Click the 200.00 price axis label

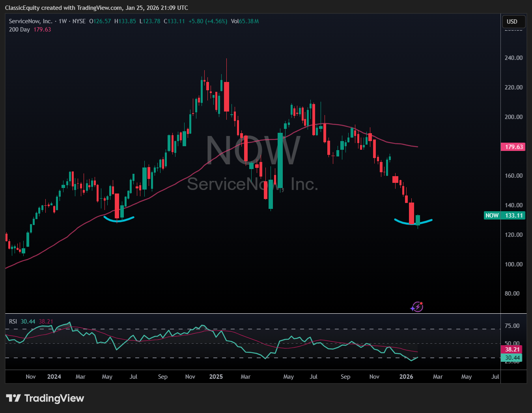(x=513, y=117)
